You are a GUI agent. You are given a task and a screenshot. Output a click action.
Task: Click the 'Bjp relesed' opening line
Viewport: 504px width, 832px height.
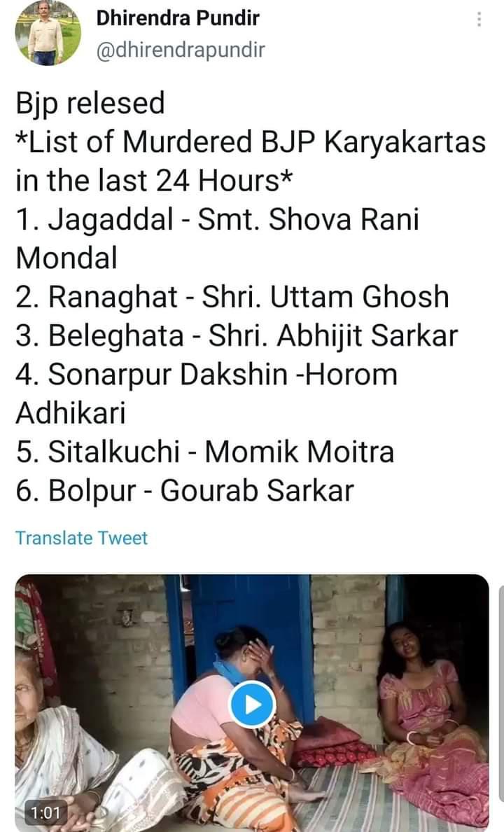point(90,104)
